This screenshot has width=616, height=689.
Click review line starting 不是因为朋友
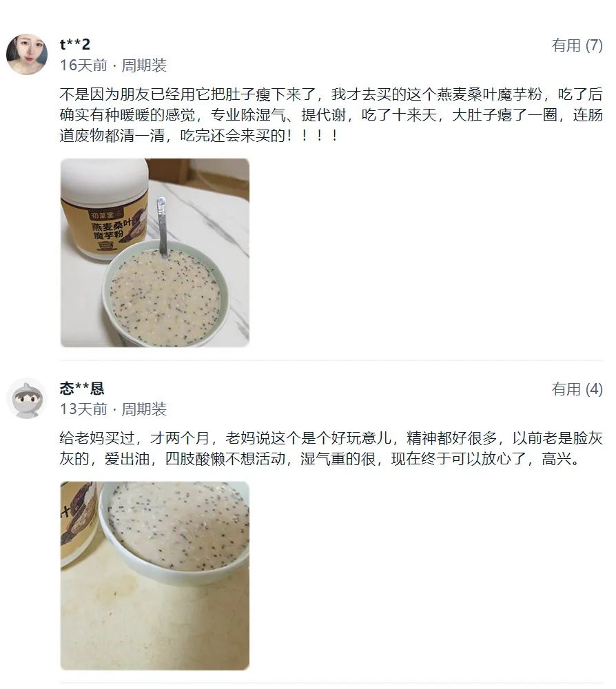pyautogui.click(x=331, y=94)
